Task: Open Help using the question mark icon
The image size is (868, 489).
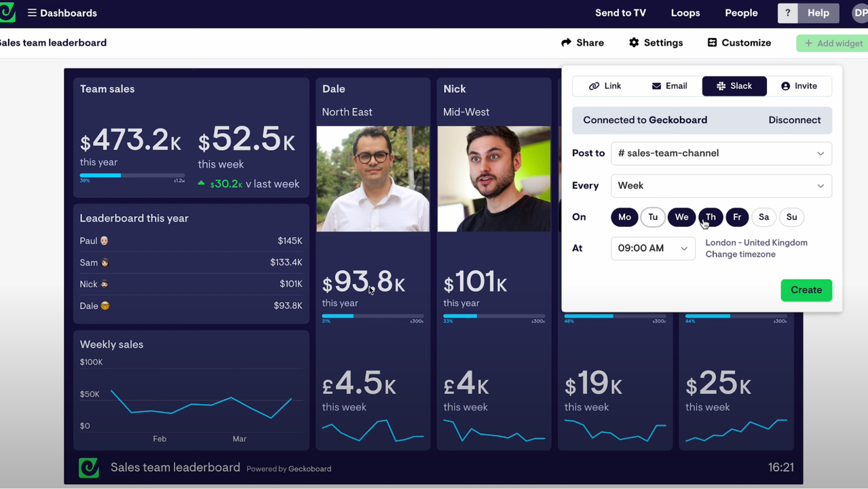Action: [787, 13]
